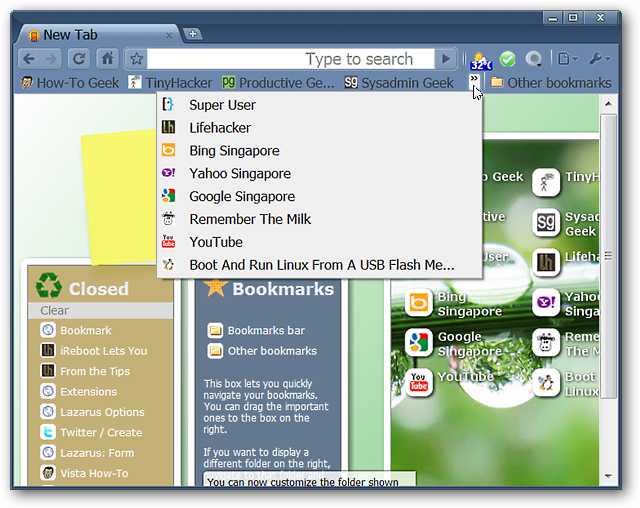Click the green checkmark extension icon
Viewport: 640px width, 508px height.
click(x=508, y=59)
